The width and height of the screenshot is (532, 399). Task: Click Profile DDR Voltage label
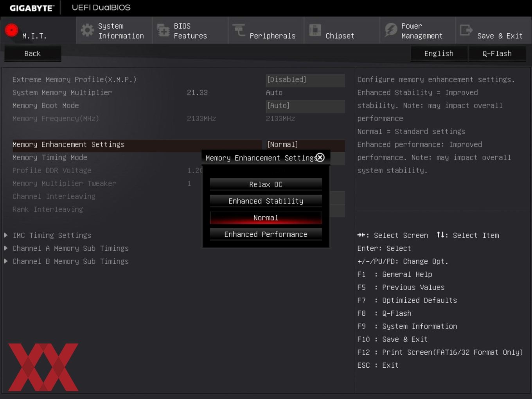pos(52,171)
